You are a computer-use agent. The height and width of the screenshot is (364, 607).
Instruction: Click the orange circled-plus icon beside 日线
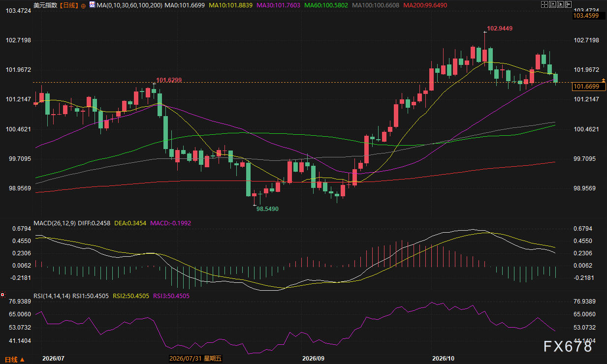pos(83,5)
